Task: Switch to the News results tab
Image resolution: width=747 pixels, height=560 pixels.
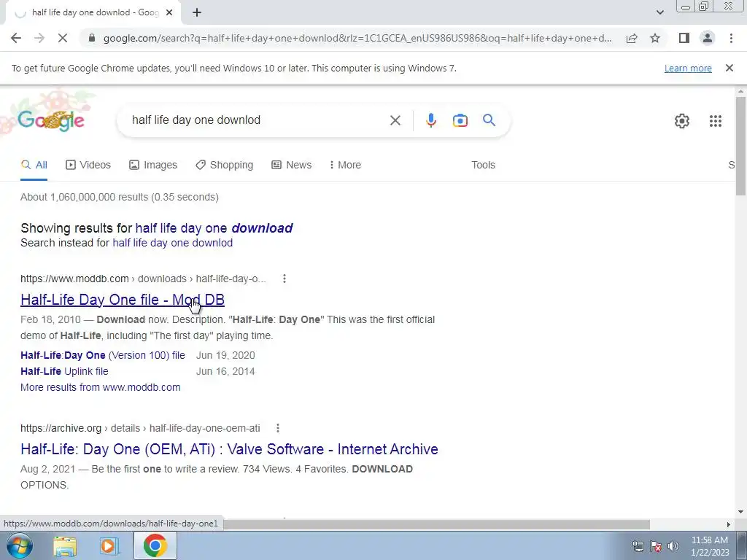Action: (292, 165)
